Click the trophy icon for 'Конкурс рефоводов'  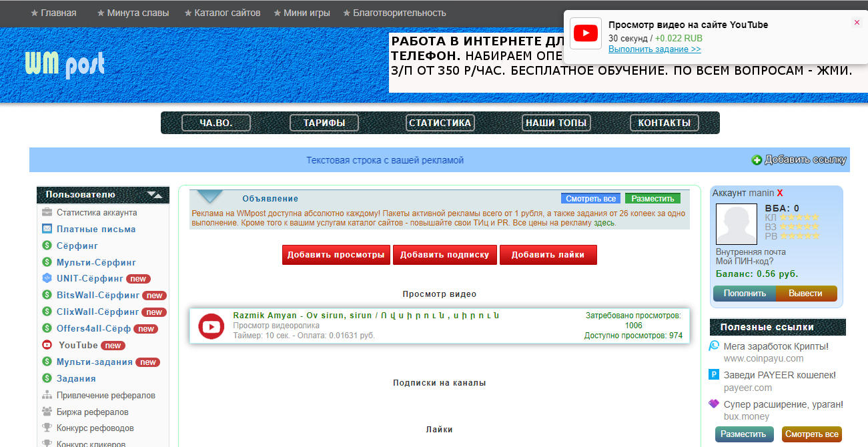[x=47, y=428]
